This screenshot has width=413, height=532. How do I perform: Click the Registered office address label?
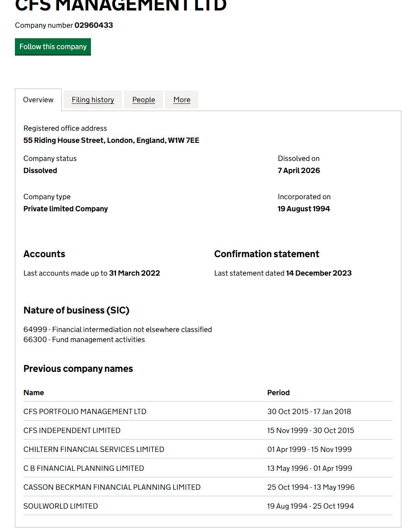pos(65,128)
